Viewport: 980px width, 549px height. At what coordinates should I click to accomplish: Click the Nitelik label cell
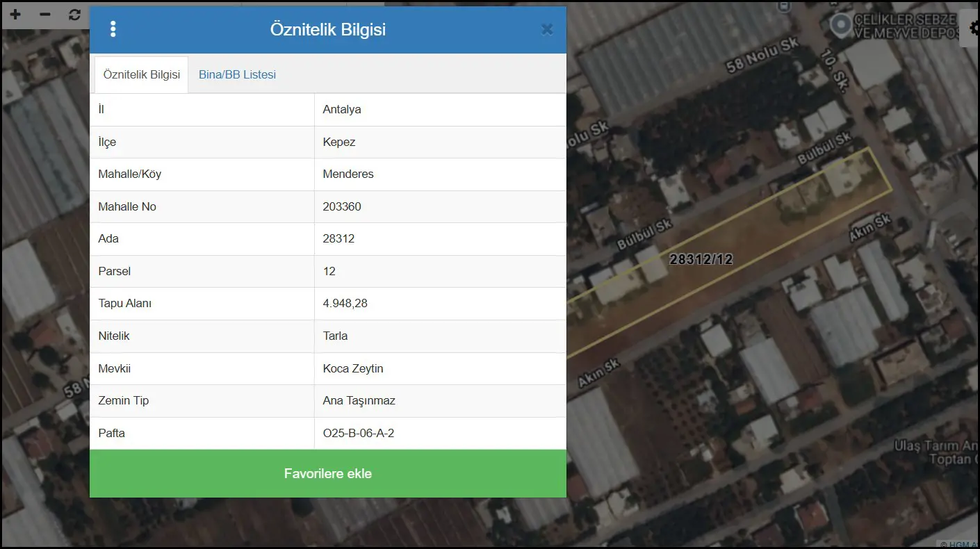coord(202,336)
